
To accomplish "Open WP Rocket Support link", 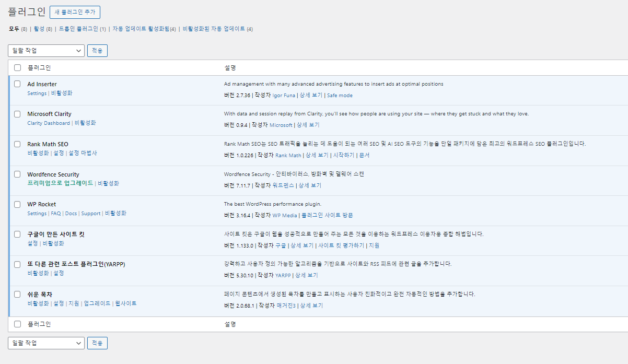I will 91,214.
